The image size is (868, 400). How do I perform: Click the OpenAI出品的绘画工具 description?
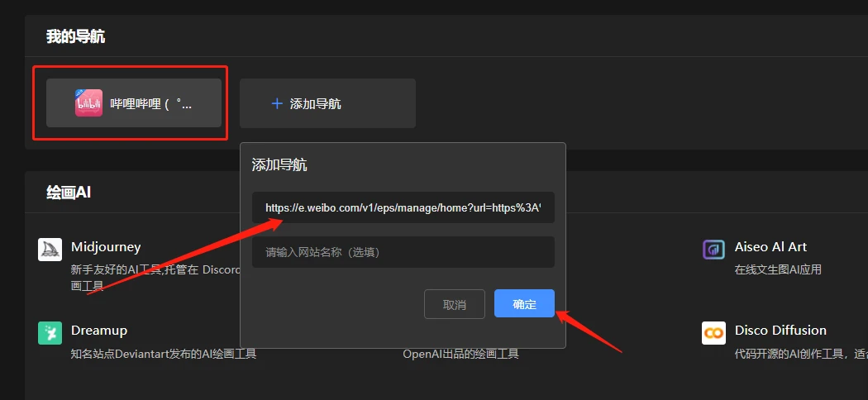coord(461,354)
